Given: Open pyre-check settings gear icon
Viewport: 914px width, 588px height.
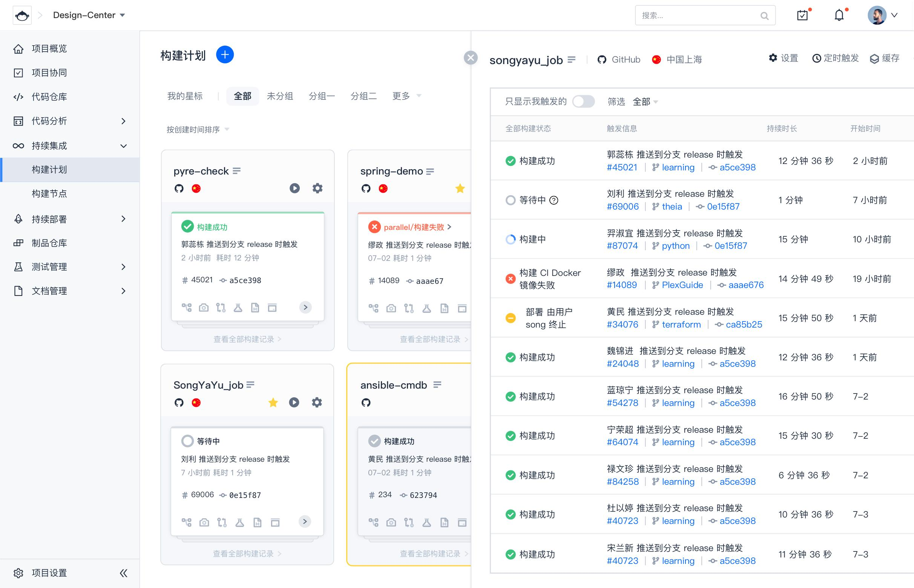Looking at the screenshot, I should click(317, 188).
